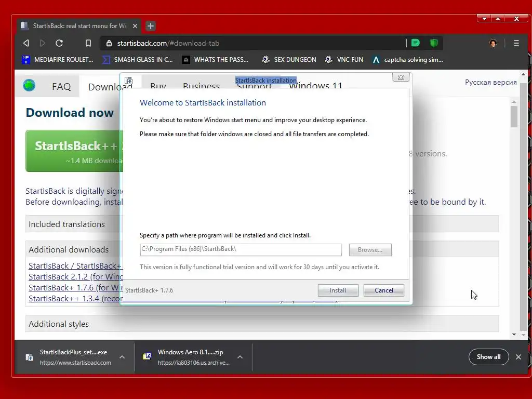Image resolution: width=532 pixels, height=399 pixels.
Task: Expand options for StartIsBackPlus_set....exe download
Action: tap(122, 357)
